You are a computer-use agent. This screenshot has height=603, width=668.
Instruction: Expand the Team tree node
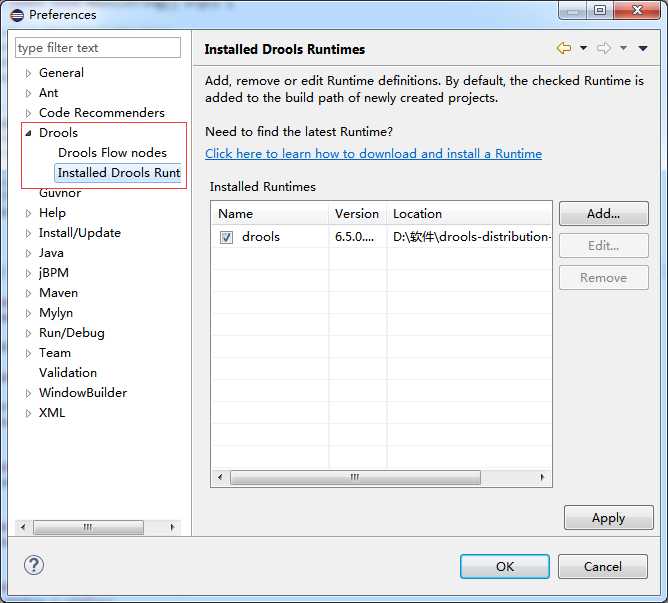pyautogui.click(x=28, y=353)
